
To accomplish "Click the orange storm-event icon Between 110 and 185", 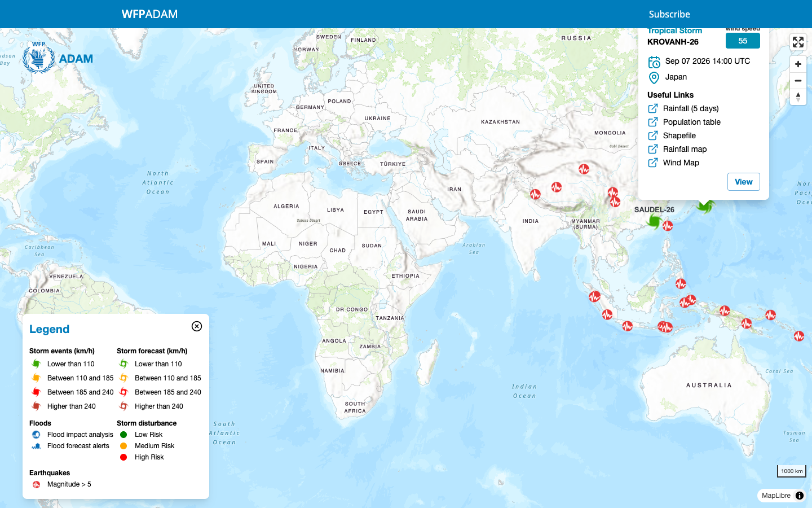I will point(36,378).
